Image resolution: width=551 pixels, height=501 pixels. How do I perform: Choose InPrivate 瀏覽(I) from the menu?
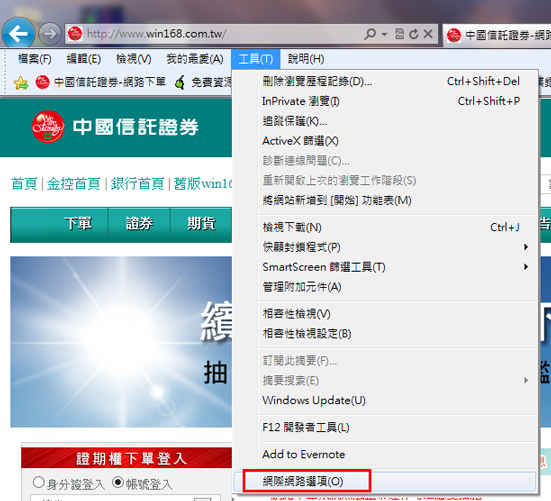point(385,101)
